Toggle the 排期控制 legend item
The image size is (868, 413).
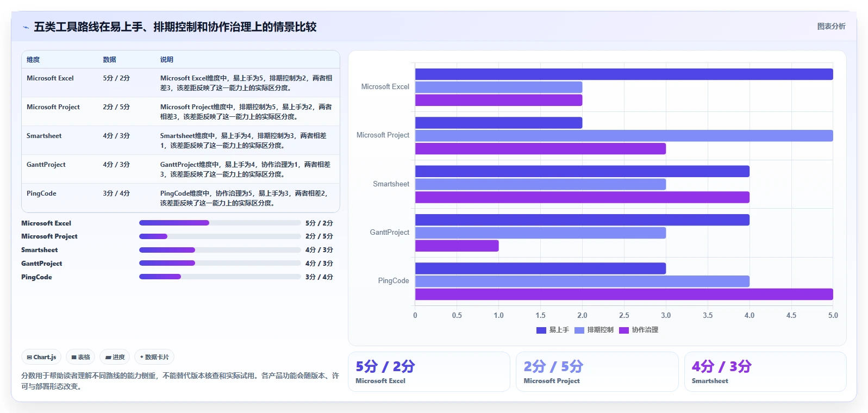click(594, 330)
